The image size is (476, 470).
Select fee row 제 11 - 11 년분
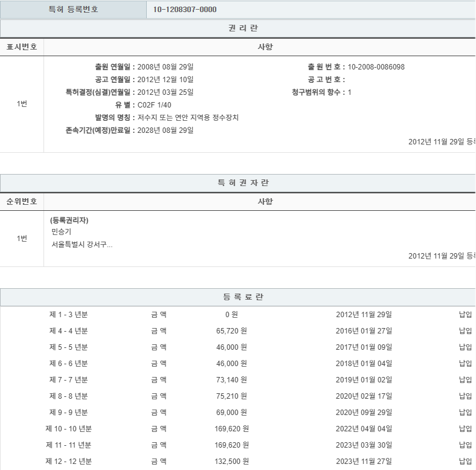69,445
